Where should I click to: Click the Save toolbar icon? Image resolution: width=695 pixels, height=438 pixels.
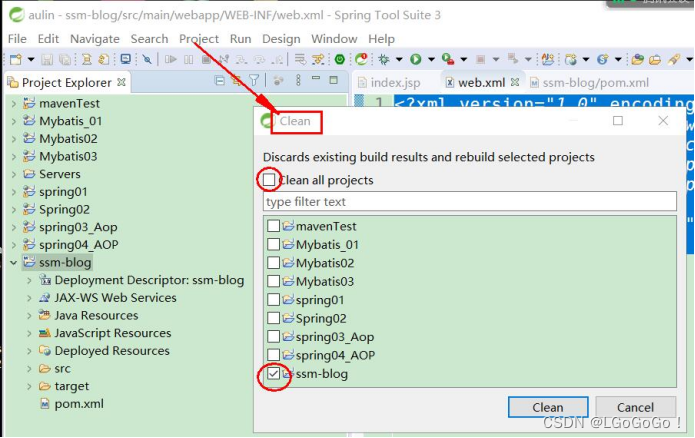(47, 59)
